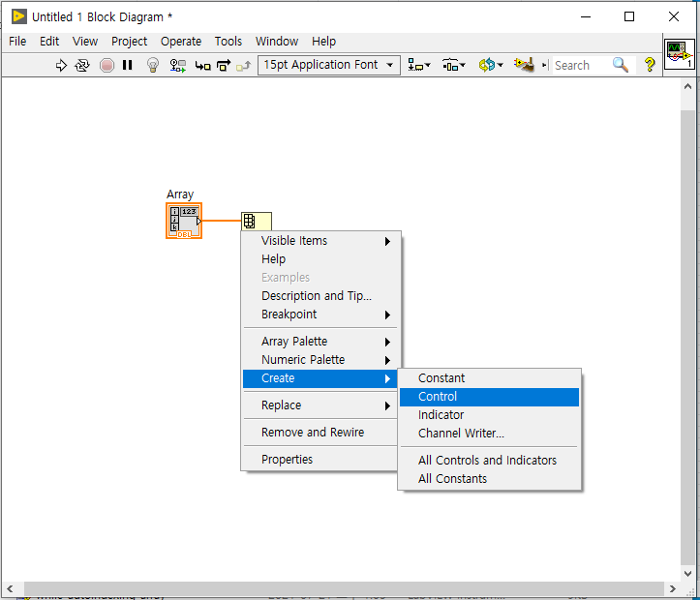Expand Breakpoint submenu
This screenshot has width=700, height=600.
(x=320, y=315)
